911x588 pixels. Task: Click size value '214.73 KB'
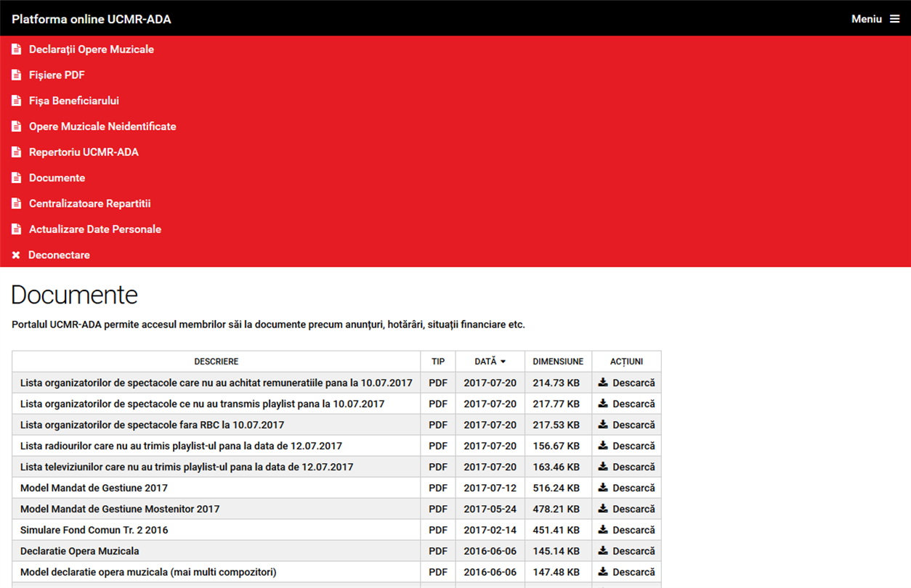[558, 383]
